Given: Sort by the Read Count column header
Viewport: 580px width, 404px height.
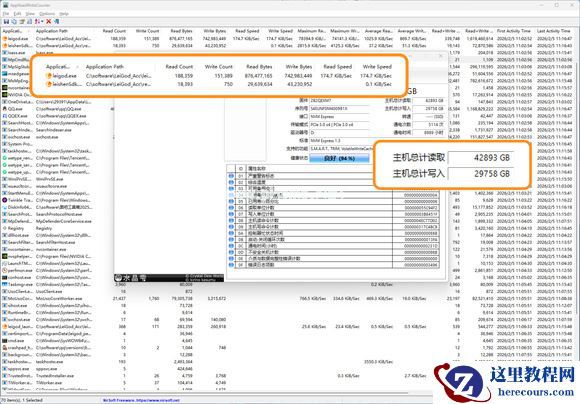Looking at the screenshot, I should click(x=114, y=31).
